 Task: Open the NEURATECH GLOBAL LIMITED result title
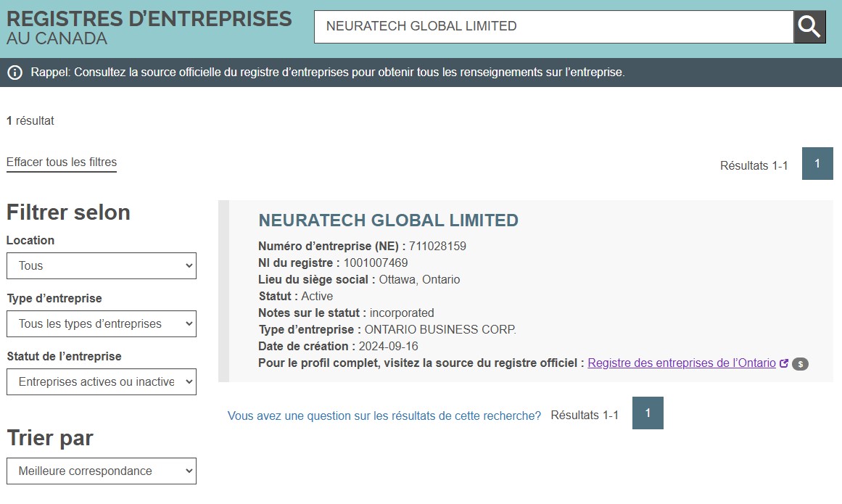tap(389, 220)
